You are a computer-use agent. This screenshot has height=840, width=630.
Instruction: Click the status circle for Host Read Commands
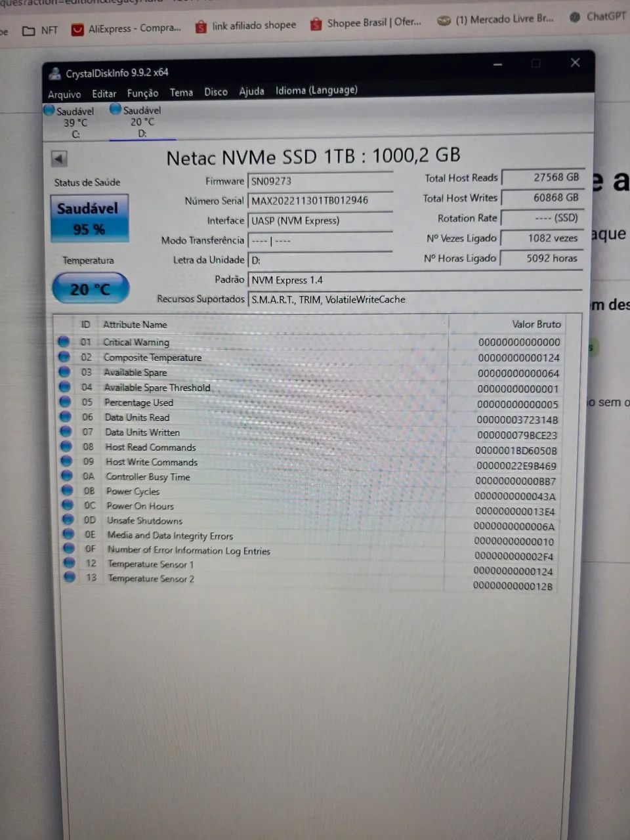(x=66, y=446)
